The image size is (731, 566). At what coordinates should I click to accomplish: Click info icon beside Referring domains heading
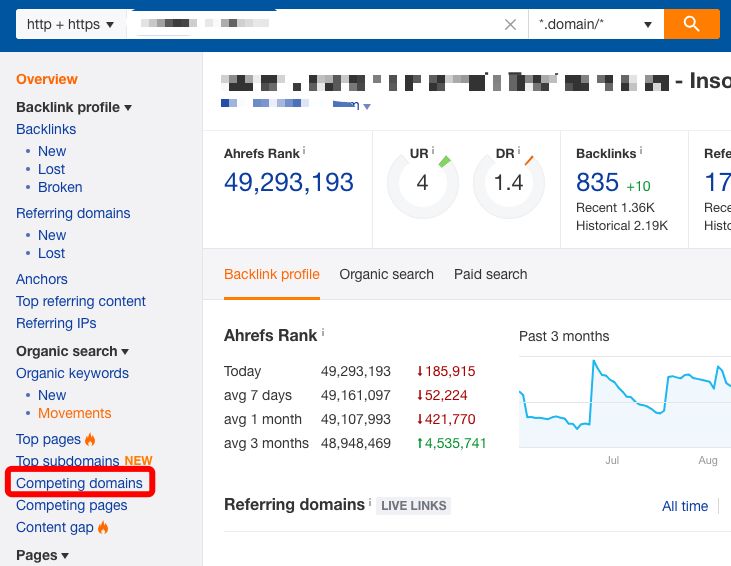370,502
